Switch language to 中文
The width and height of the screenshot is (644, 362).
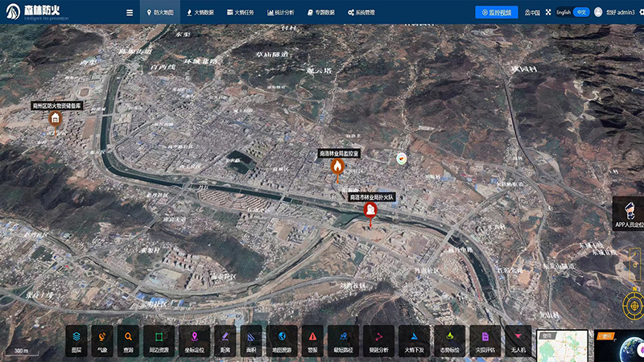point(580,12)
